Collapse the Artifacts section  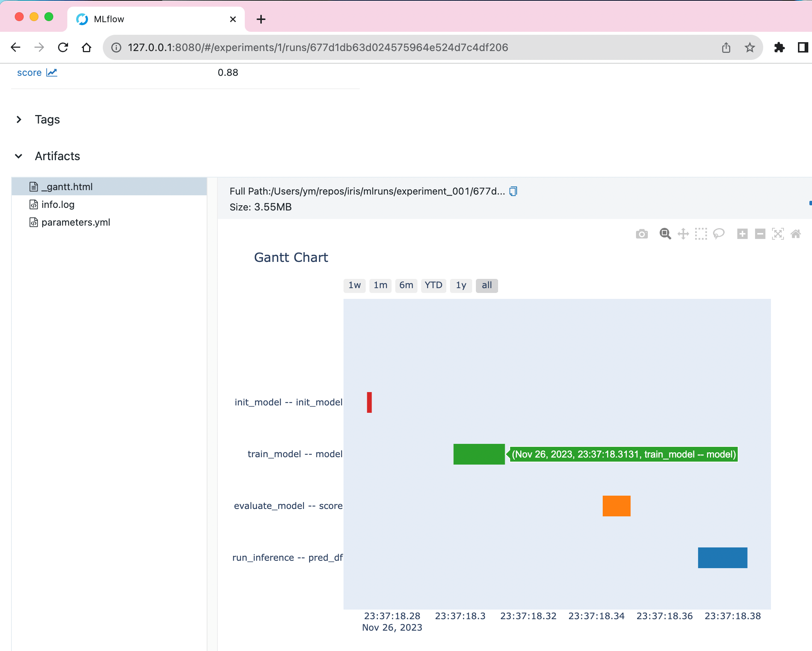point(19,156)
